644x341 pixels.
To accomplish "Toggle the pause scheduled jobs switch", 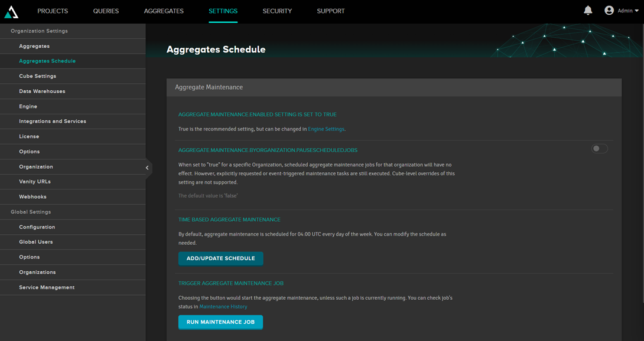I will click(599, 149).
